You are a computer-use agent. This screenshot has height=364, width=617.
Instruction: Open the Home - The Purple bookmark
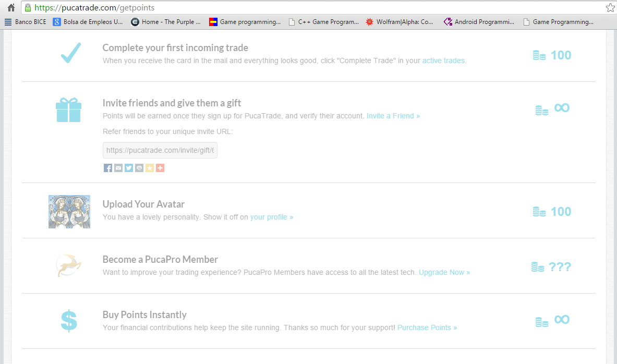[166, 22]
